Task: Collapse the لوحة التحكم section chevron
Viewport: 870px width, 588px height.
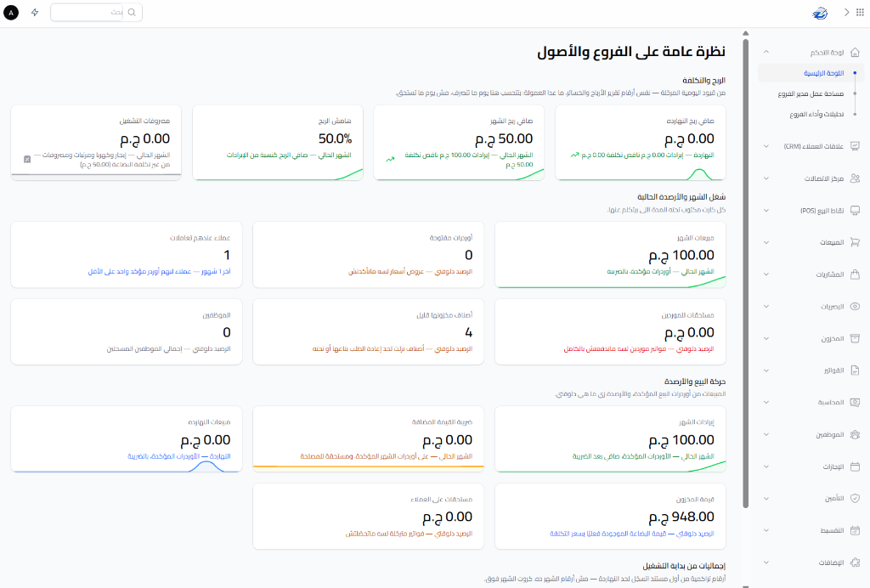Action: pyautogui.click(x=766, y=52)
